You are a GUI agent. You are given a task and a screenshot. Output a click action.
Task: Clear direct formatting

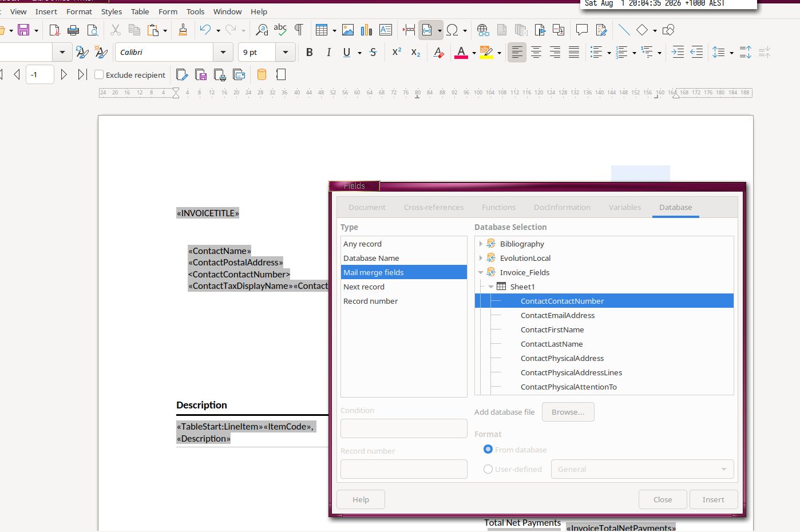point(438,52)
